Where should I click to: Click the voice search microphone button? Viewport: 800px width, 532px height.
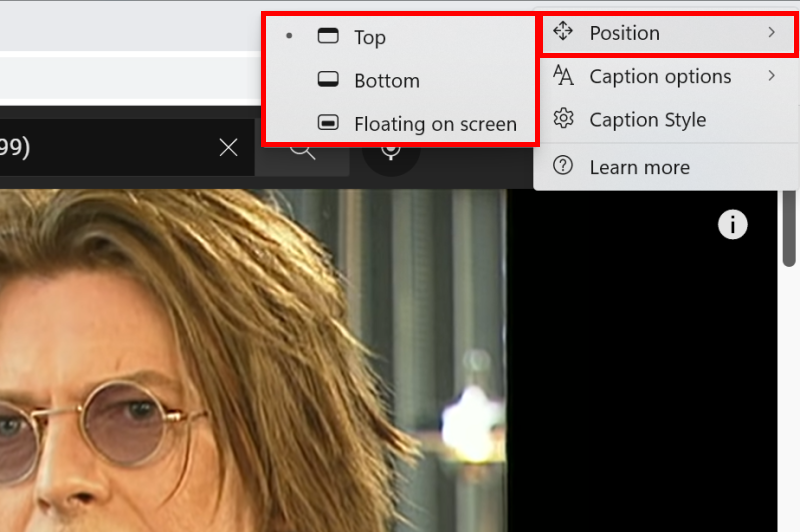391,160
